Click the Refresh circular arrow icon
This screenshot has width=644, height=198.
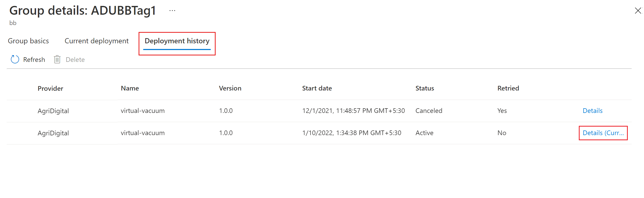coord(15,59)
